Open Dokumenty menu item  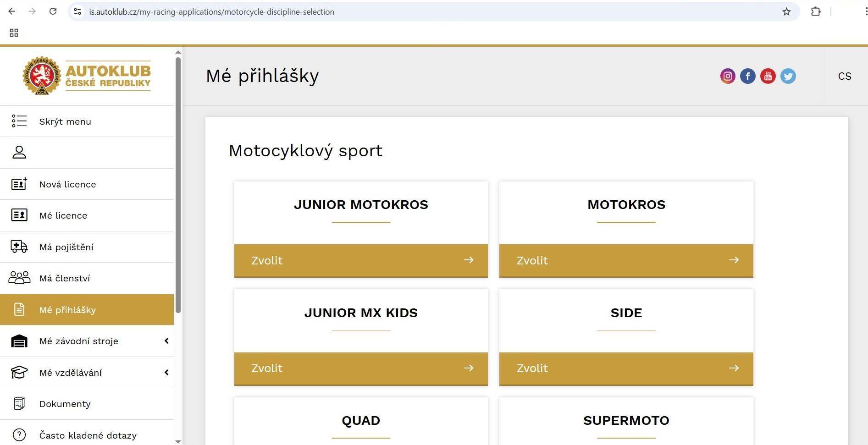point(65,404)
